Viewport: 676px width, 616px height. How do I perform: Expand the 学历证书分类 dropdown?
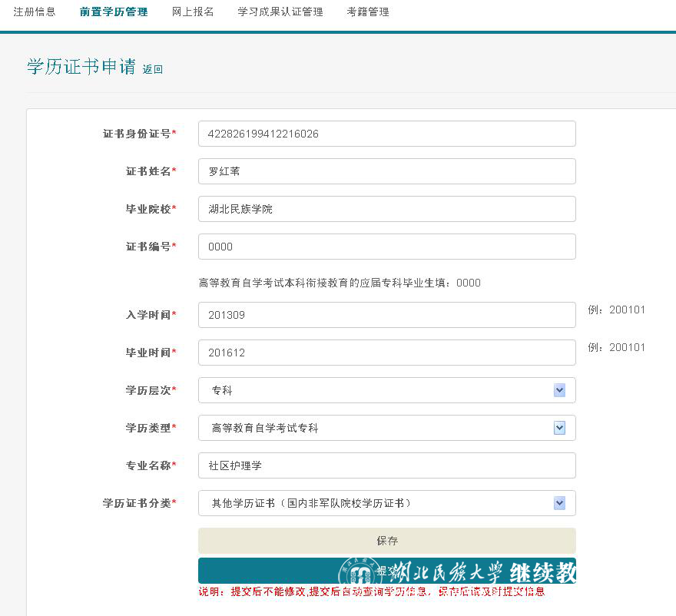559,503
